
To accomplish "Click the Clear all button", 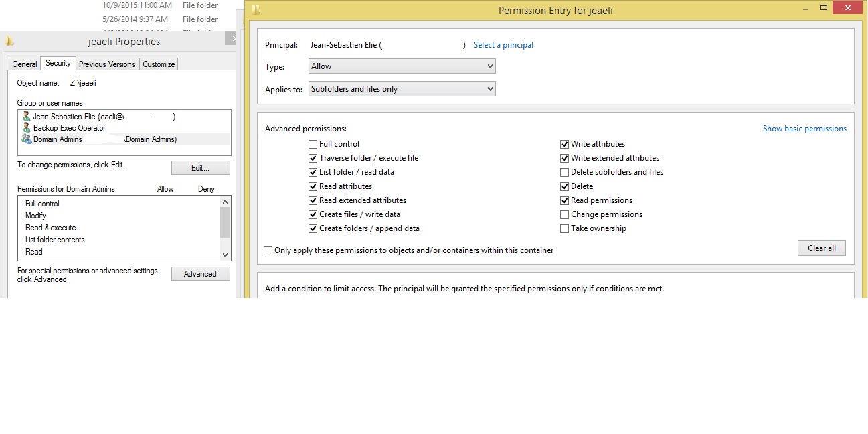I will [x=822, y=248].
